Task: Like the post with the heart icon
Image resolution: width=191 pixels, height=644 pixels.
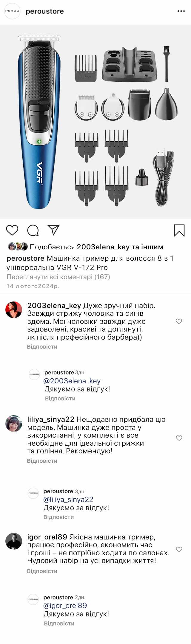Action: [x=12, y=230]
